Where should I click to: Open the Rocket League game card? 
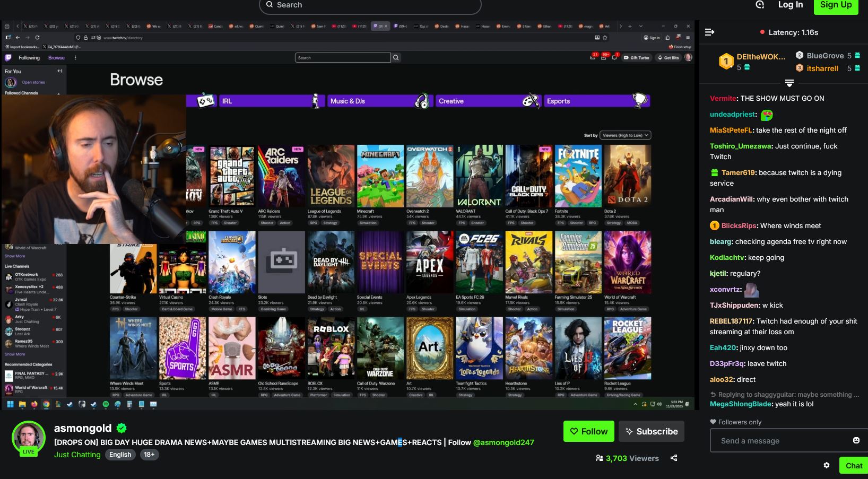628,357
